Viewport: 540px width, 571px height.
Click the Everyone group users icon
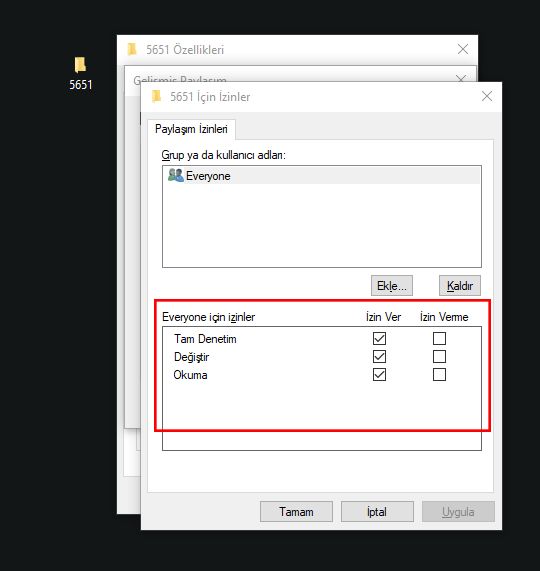point(176,175)
